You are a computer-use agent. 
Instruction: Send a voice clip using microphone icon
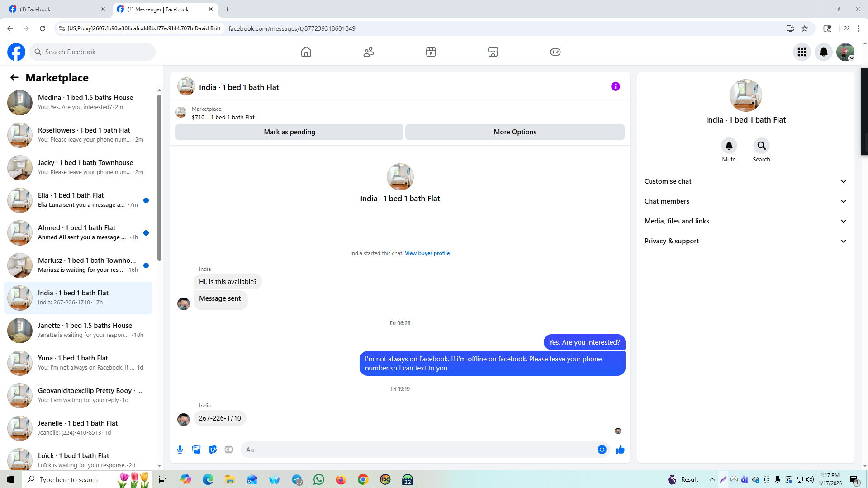[x=180, y=450]
